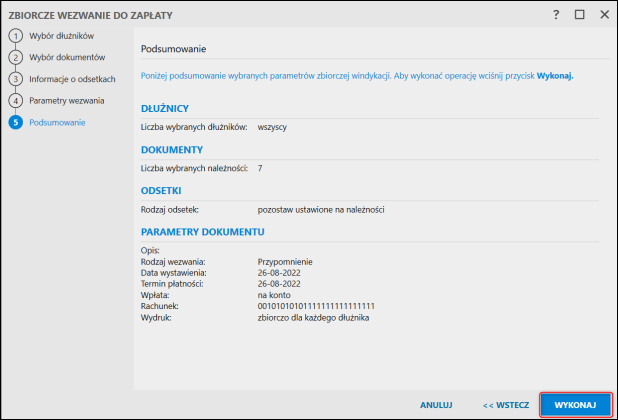Close the dialog with the X icon
The width and height of the screenshot is (618, 420).
(604, 16)
